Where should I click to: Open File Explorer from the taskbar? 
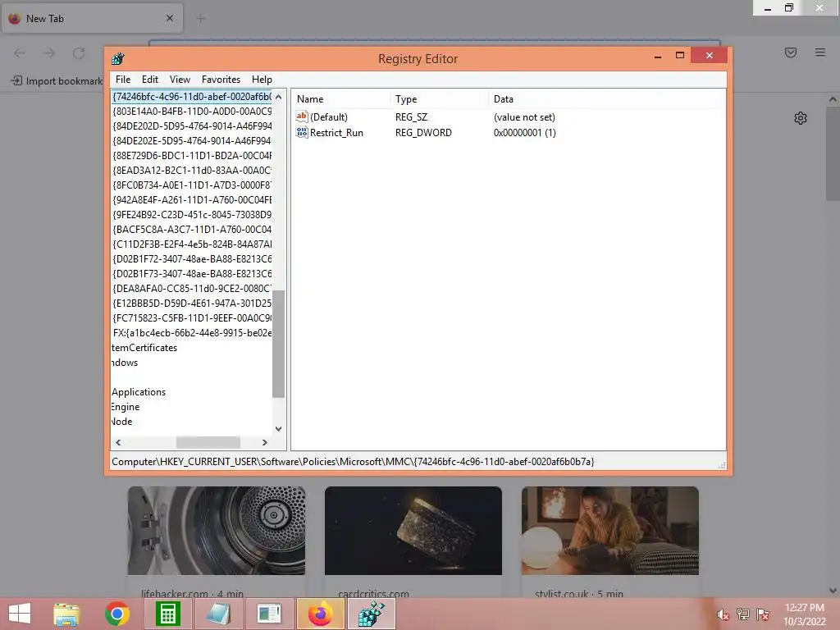tap(66, 614)
